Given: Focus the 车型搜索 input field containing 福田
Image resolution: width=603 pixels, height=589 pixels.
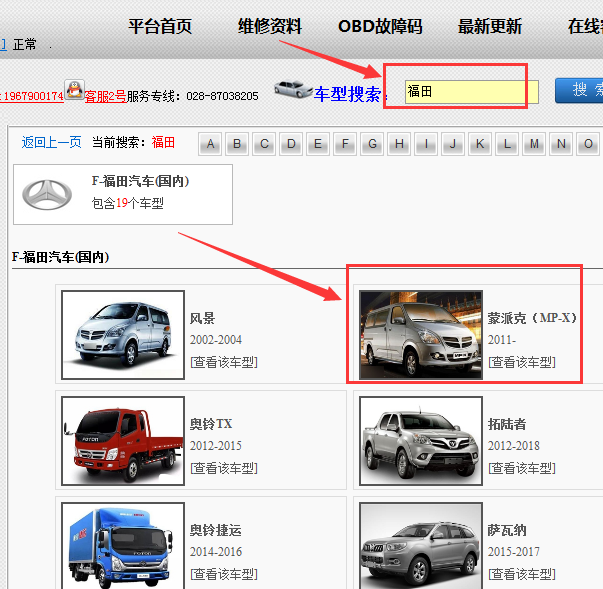Looking at the screenshot, I should [x=471, y=92].
